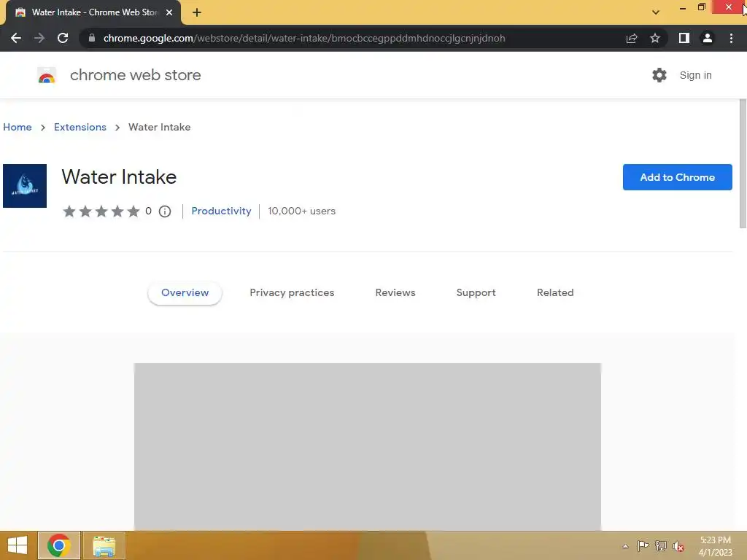
Task: Click the muted volume tray icon
Action: tap(678, 546)
